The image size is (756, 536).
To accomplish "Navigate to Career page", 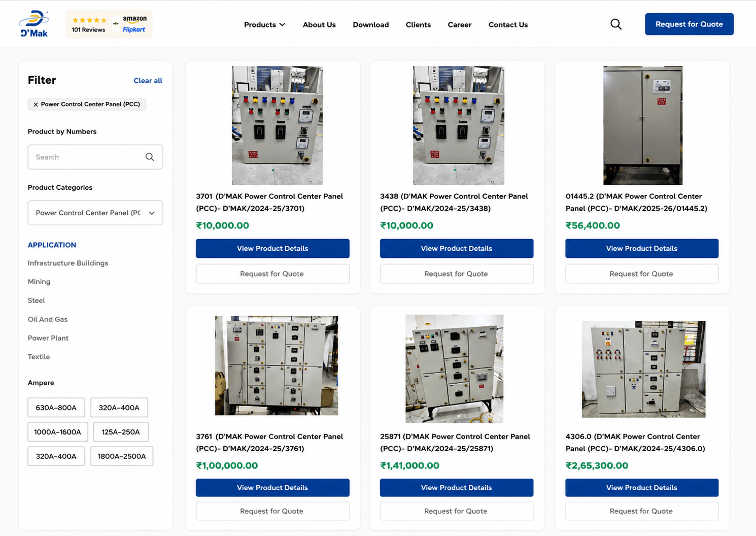I will [460, 24].
